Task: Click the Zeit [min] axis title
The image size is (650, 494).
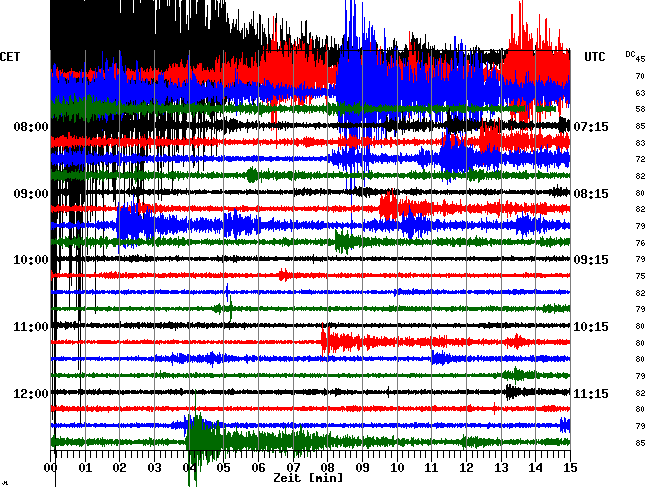Action: [308, 478]
